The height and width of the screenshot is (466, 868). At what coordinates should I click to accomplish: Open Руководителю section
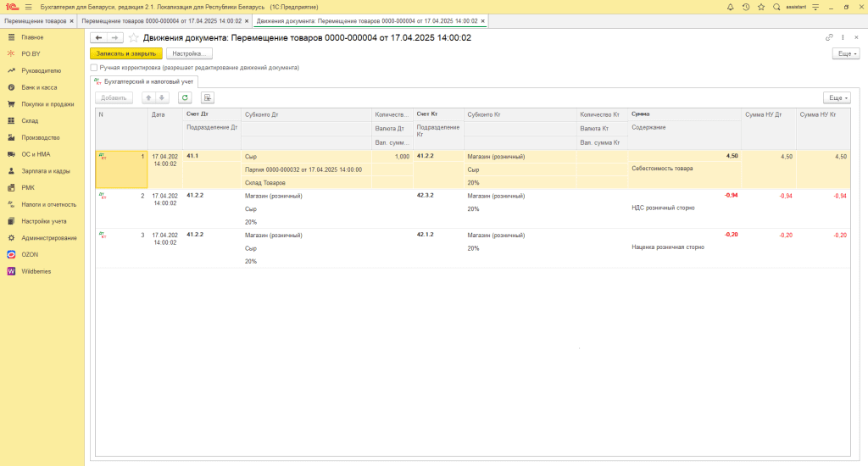coord(41,71)
